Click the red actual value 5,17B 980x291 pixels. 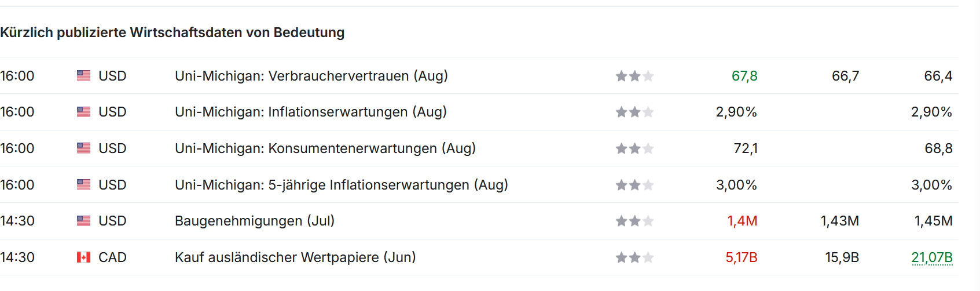pos(742,257)
